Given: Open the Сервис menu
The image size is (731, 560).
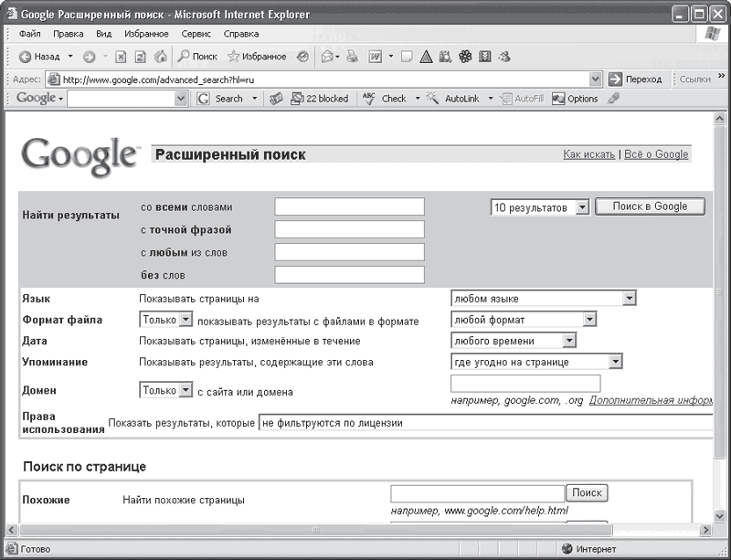Looking at the screenshot, I should tap(196, 34).
